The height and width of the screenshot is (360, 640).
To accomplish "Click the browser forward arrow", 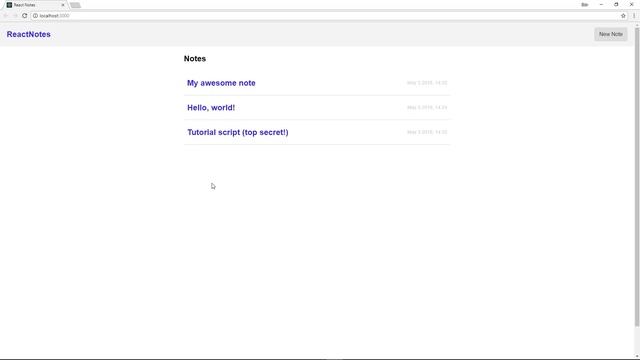I will [x=15, y=16].
